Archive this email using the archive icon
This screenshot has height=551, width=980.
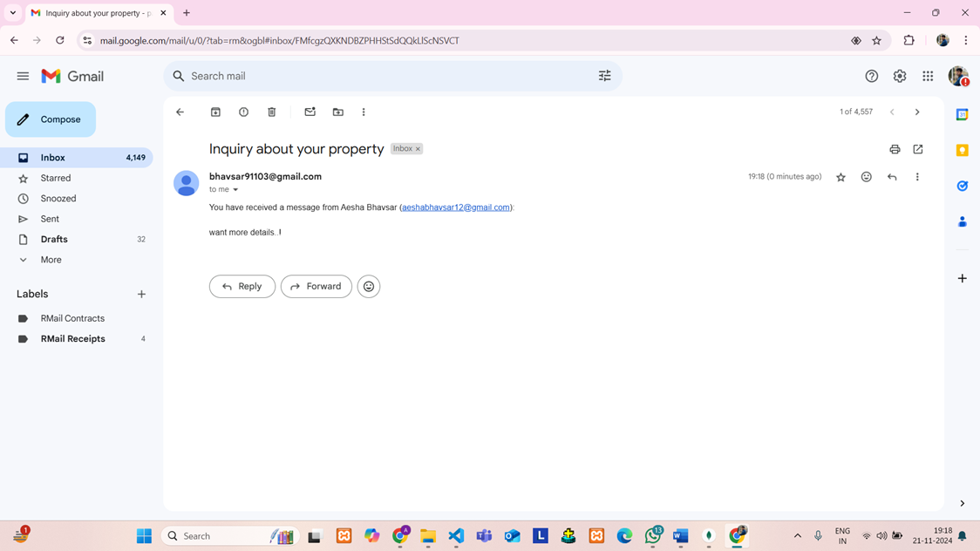215,112
